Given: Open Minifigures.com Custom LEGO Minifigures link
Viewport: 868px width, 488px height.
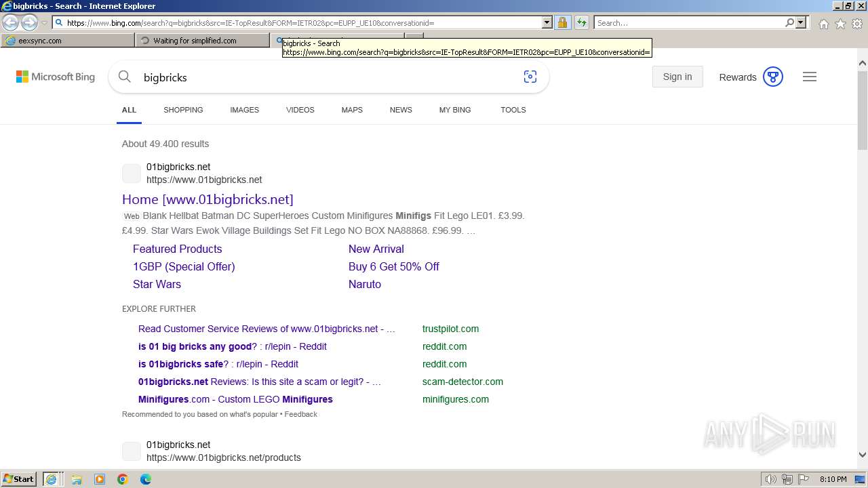Looking at the screenshot, I should coord(235,399).
